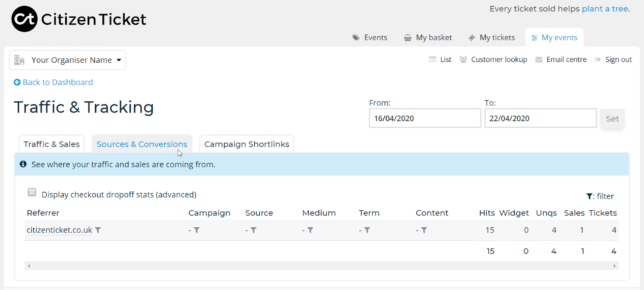This screenshot has height=290, width=644.
Task: Click the Campaign column filter funnel icon
Action: (197, 230)
